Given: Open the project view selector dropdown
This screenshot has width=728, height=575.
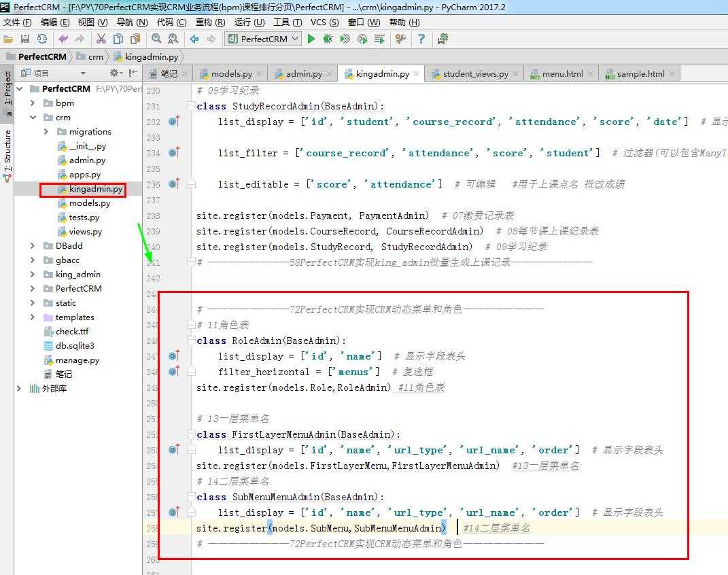Looking at the screenshot, I should click(83, 73).
